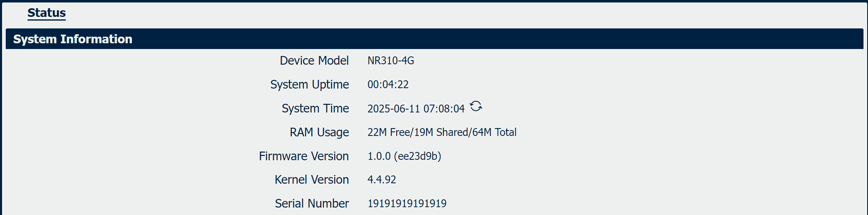The image size is (868, 215).
Task: Select the NR310-4G model value
Action: pyautogui.click(x=391, y=61)
